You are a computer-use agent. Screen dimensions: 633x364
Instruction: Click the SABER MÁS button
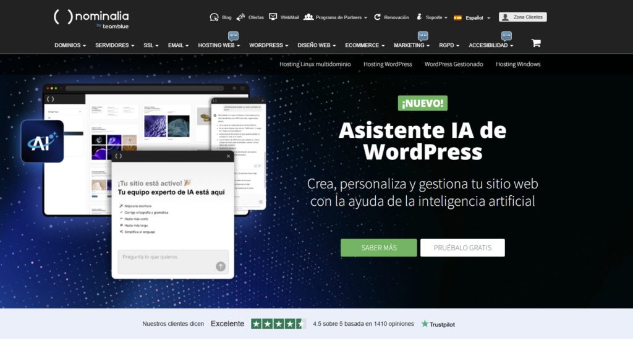coord(379,248)
